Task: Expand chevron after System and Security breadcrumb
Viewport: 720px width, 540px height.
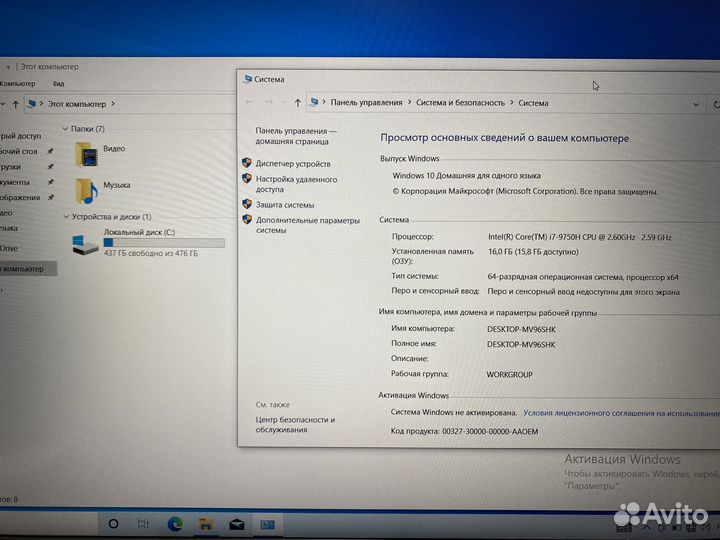Action: 512,103
